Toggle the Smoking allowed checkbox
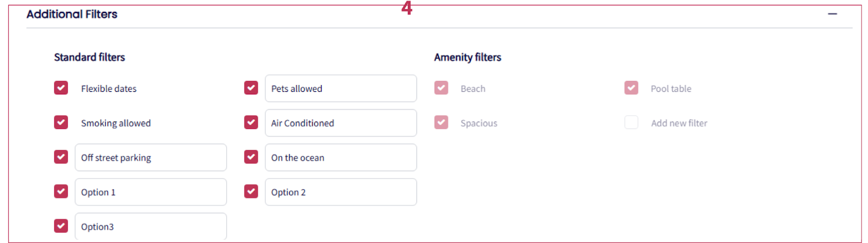868x243 pixels. coord(61,123)
